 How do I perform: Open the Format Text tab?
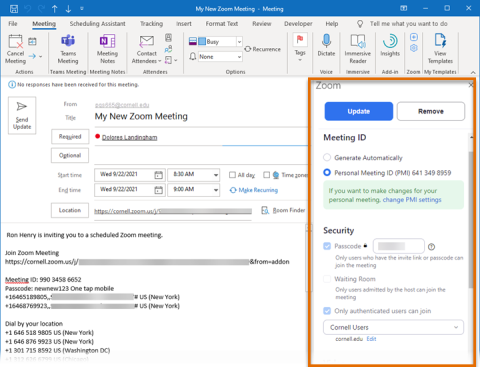pos(222,24)
